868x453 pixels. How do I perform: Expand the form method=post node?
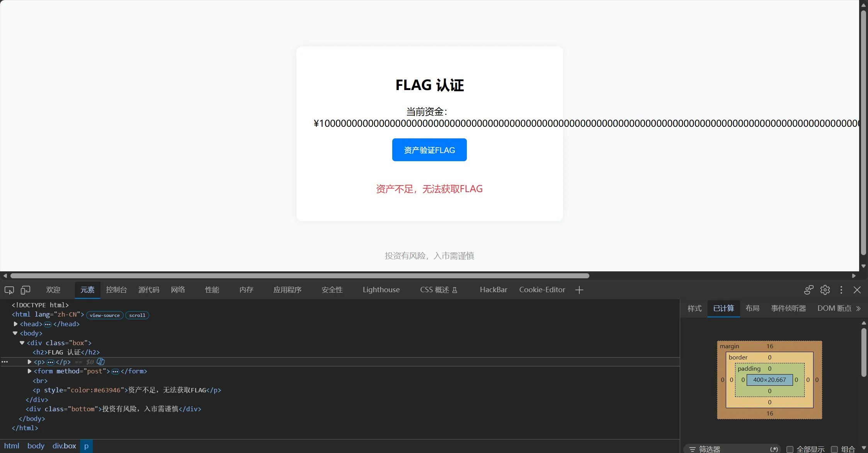29,371
